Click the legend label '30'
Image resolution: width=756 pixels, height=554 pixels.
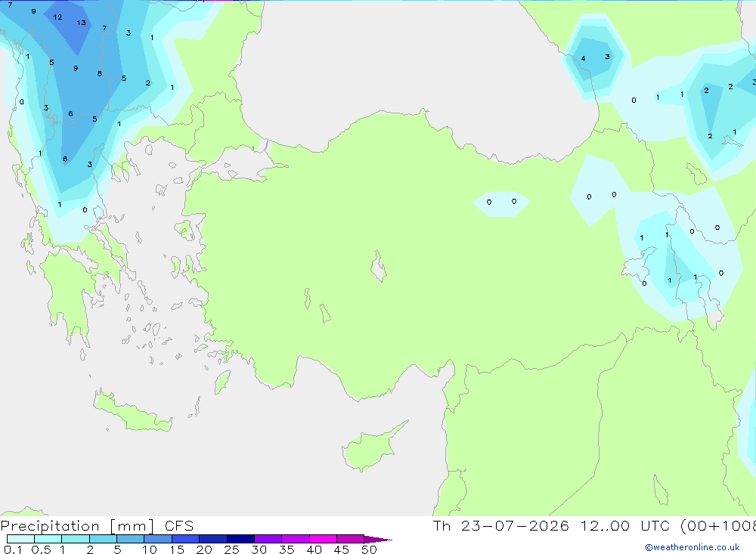(259, 549)
